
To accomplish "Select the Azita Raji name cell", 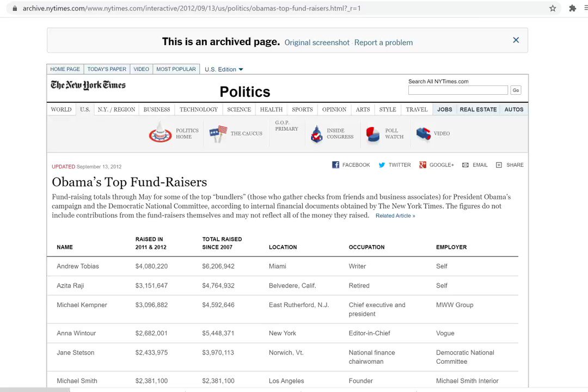I will (70, 286).
